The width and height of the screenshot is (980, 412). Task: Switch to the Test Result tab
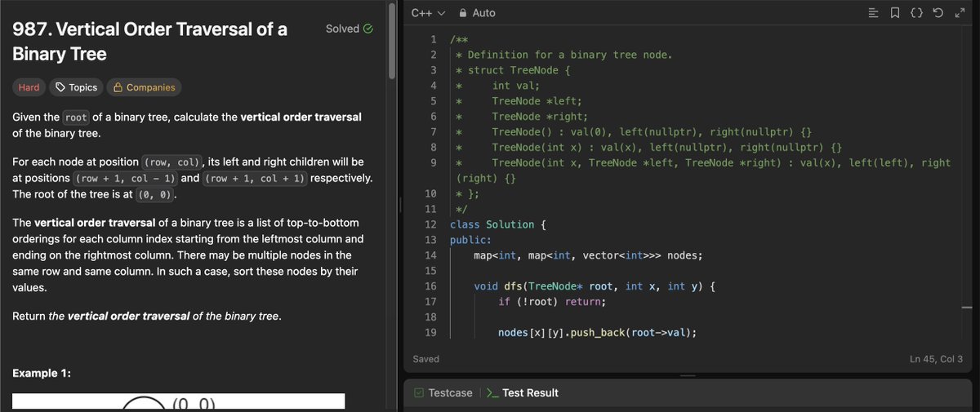point(522,393)
